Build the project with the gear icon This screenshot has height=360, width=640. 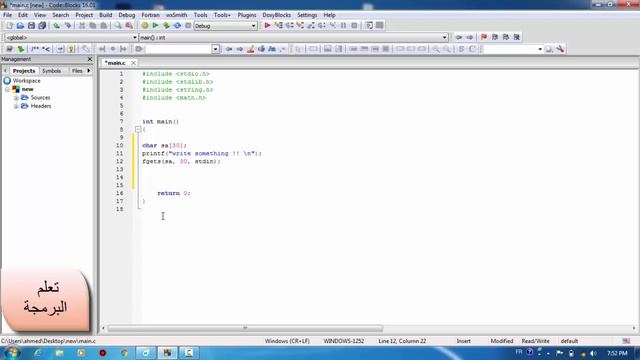tap(144, 26)
